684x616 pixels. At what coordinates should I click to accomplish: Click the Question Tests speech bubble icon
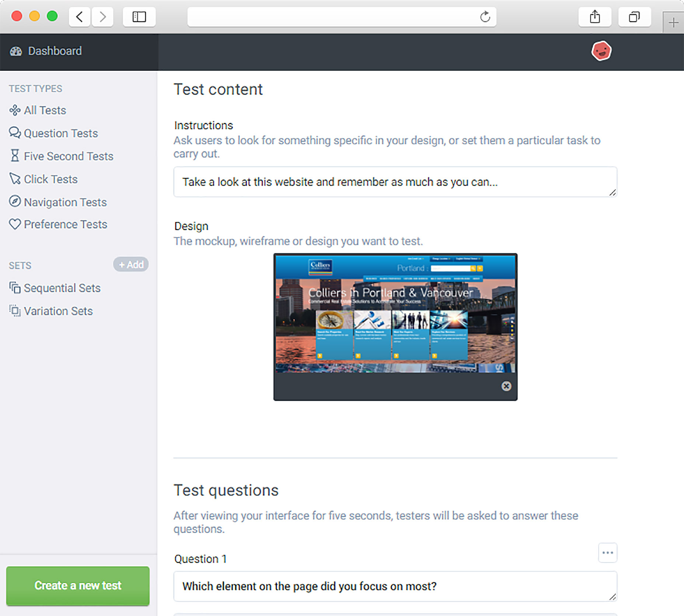(15, 133)
